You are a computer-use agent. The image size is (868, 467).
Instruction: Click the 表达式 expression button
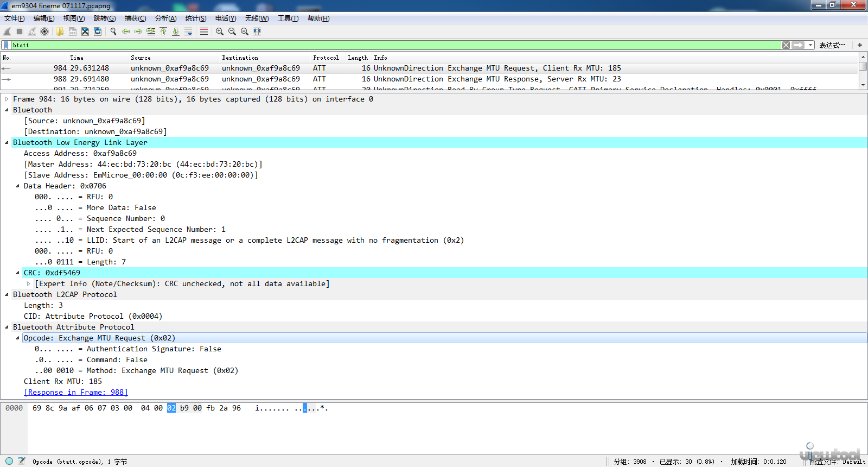tap(832, 45)
